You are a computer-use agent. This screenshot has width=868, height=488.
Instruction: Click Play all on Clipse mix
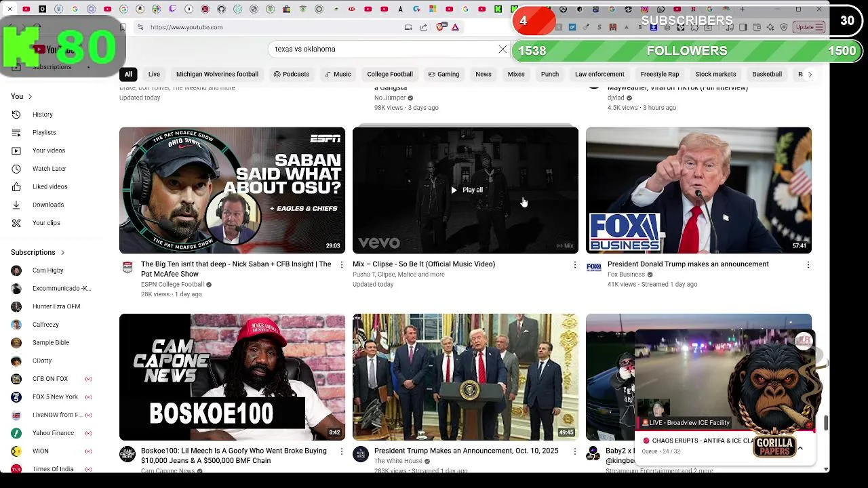pos(467,190)
